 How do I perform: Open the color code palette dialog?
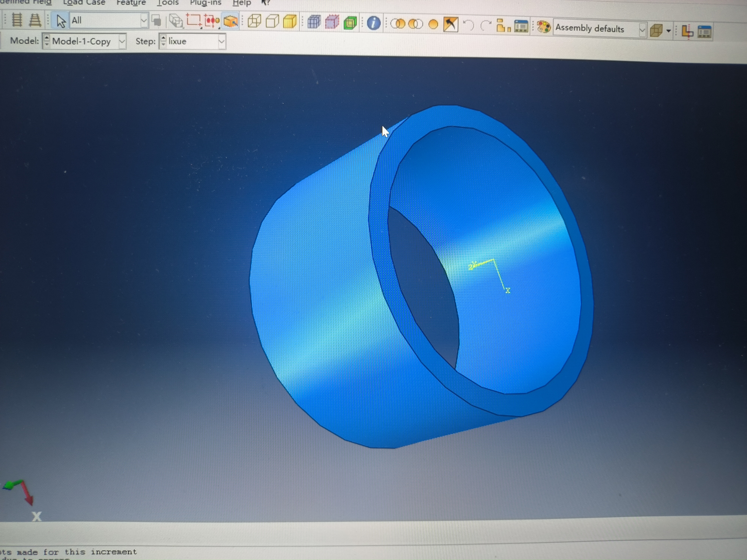pos(544,27)
